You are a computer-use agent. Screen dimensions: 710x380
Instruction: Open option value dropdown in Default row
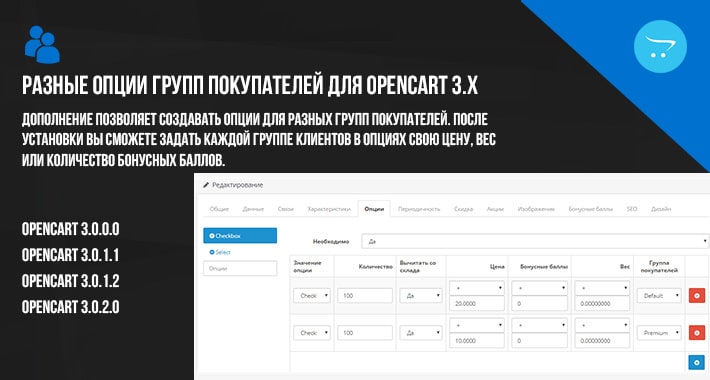[312, 296]
